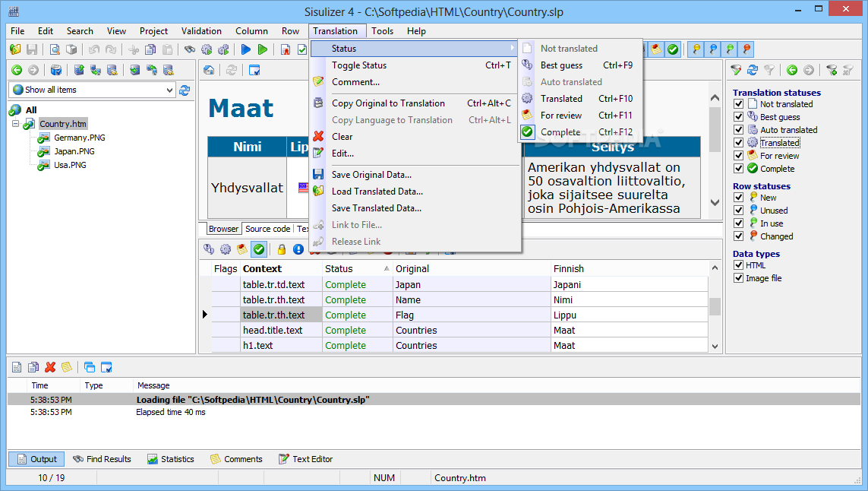Click the padlock icon above the grid
The image size is (868, 491).
(x=282, y=249)
